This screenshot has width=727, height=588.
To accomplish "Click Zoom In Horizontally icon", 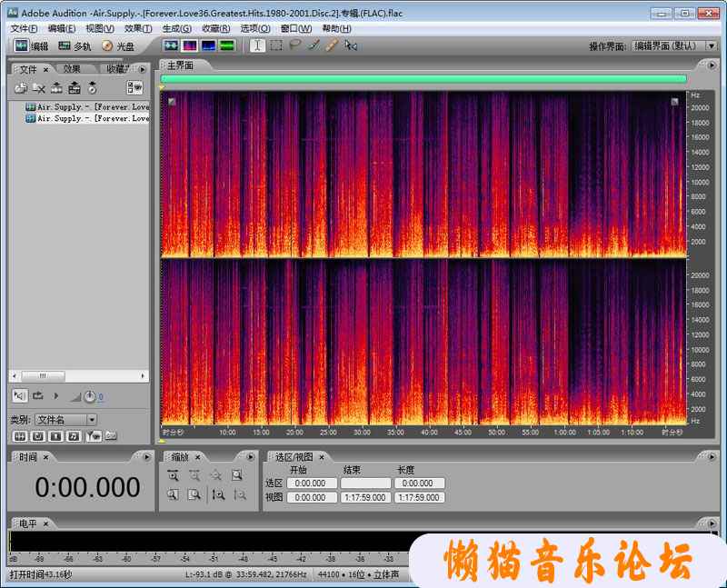I will tap(173, 474).
